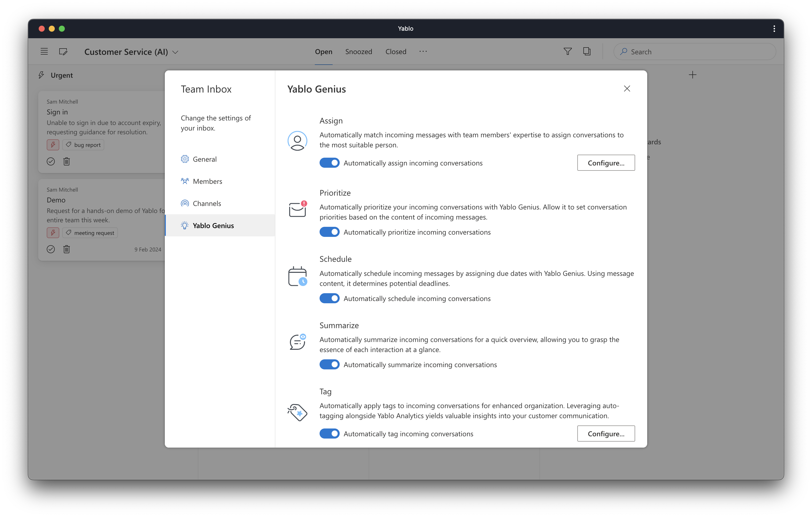
Task: Toggle automatically tag incoming conversations
Action: [329, 434]
